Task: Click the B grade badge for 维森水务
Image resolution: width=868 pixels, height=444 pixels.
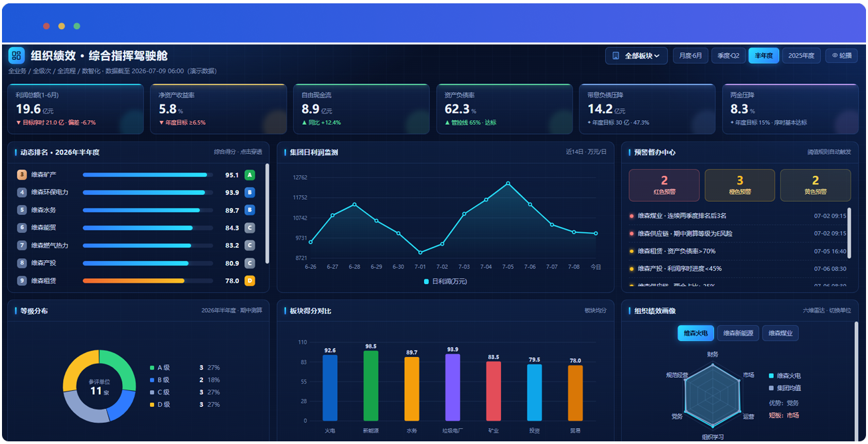Action: tap(250, 210)
